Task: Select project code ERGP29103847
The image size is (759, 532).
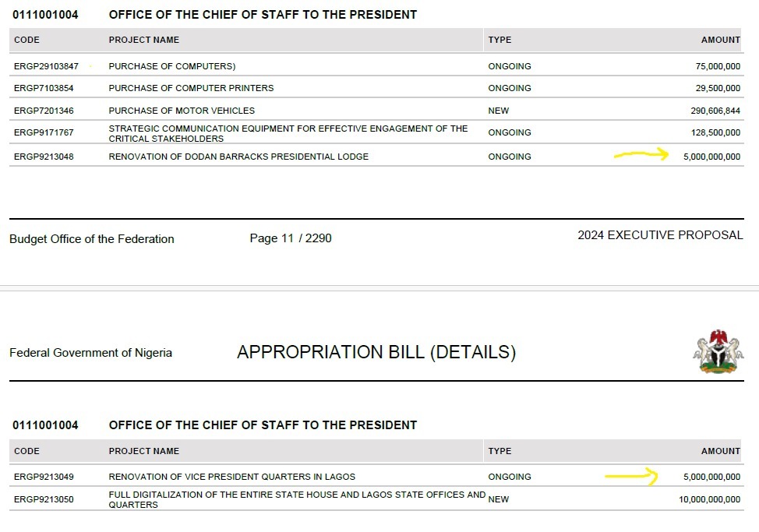Action: (x=46, y=66)
